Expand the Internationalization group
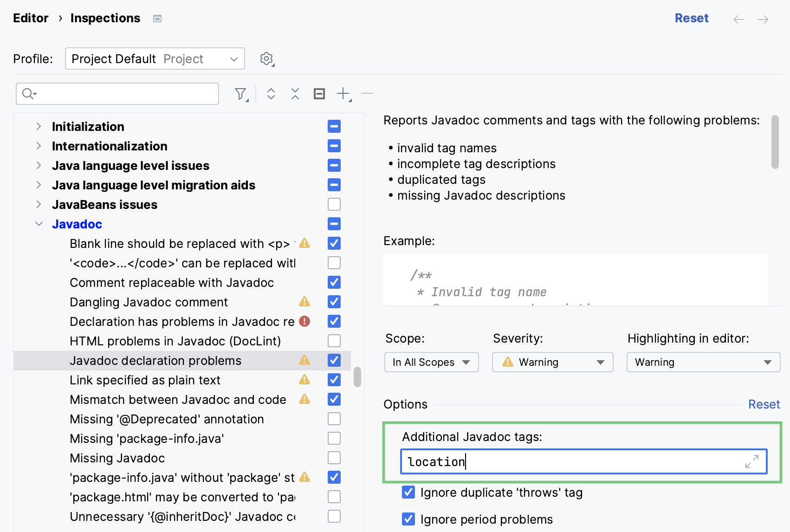 (x=39, y=146)
